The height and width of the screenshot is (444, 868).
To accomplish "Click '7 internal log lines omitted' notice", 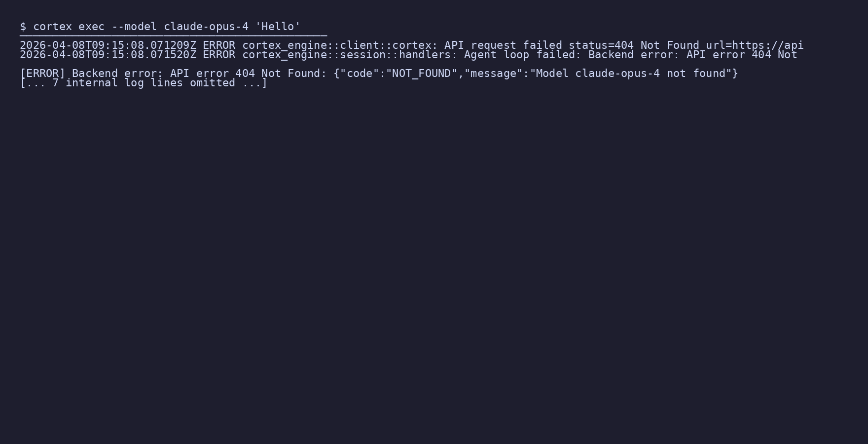I will (144, 83).
